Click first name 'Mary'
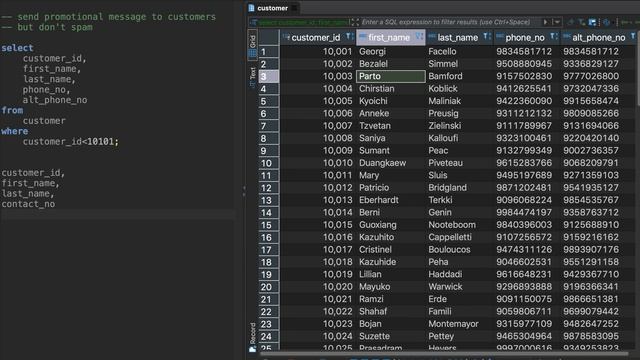This screenshot has width=640, height=360. (369, 176)
